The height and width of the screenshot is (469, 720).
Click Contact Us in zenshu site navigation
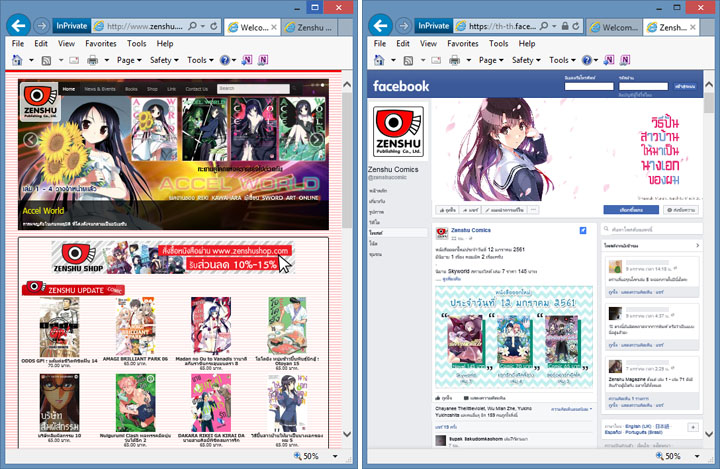197,89
